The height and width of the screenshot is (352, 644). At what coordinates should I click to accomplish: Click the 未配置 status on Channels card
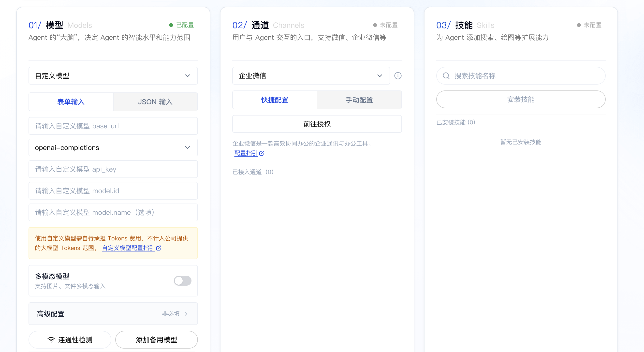coord(385,25)
